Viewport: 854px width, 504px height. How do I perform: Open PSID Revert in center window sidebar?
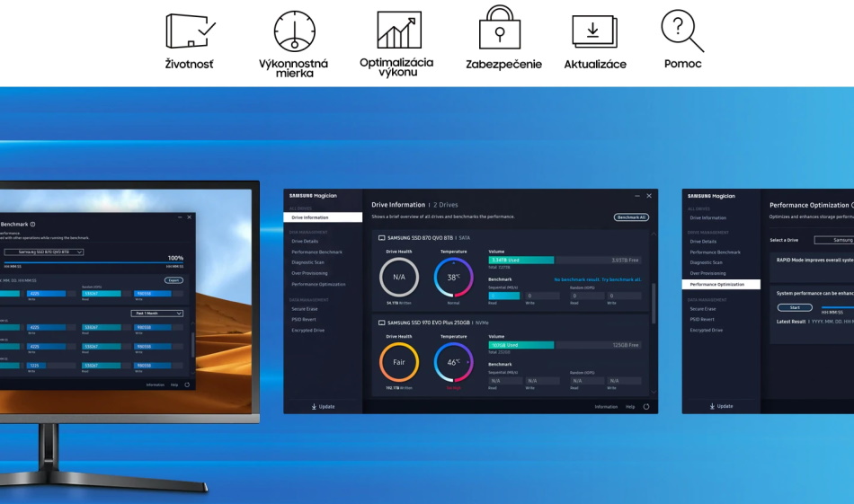coord(303,320)
